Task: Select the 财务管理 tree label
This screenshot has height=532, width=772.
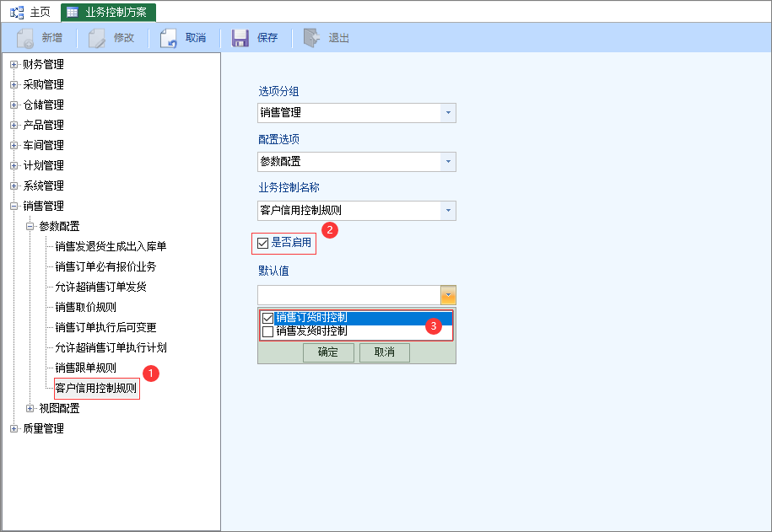Action: pyautogui.click(x=43, y=64)
